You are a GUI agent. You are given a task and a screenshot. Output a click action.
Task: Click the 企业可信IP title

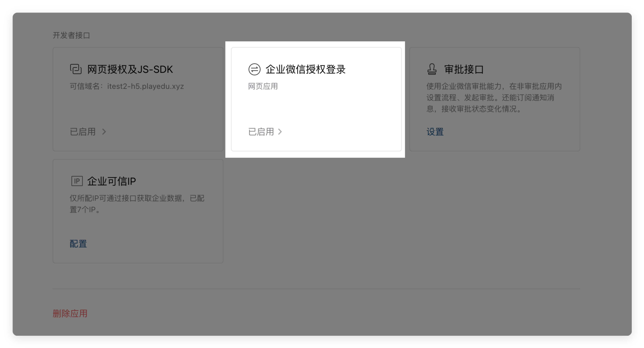tap(111, 181)
